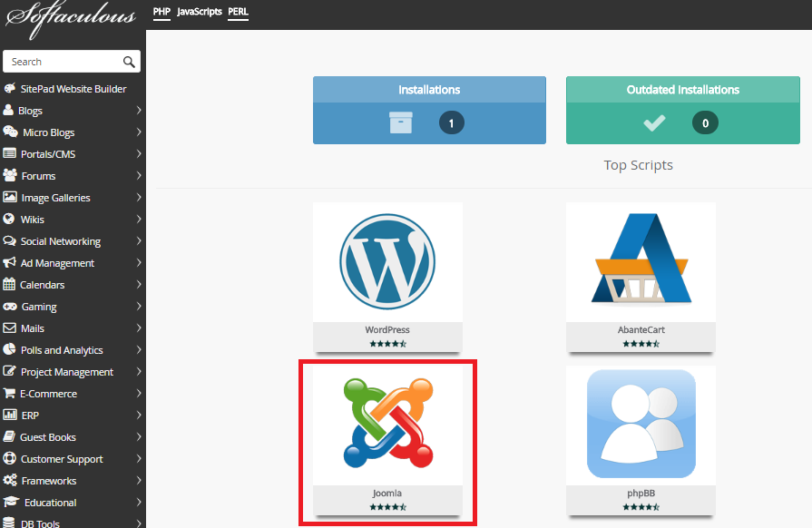Open the E-Commerce category label
The width and height of the screenshot is (812, 528).
49,394
